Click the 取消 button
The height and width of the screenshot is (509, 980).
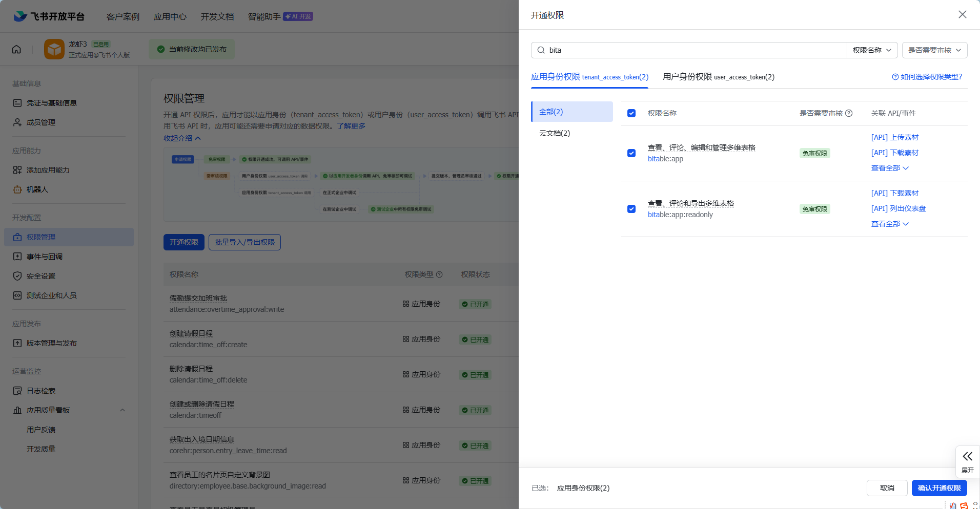point(887,488)
